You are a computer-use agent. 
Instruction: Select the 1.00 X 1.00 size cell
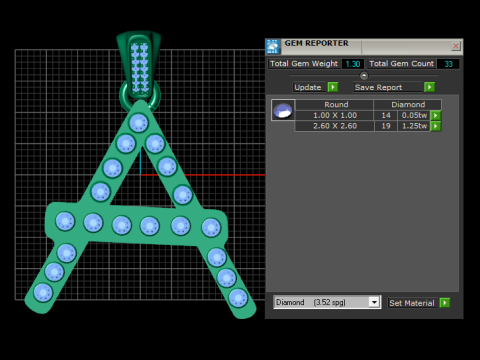coord(335,115)
